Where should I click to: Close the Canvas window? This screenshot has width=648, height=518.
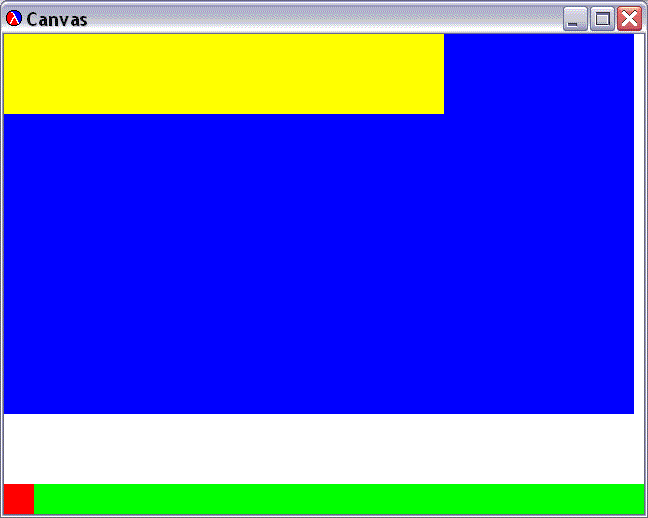pos(629,19)
